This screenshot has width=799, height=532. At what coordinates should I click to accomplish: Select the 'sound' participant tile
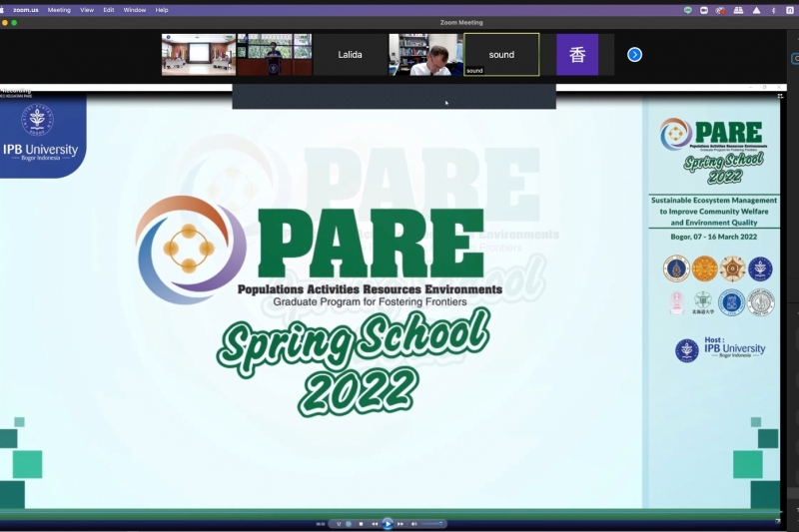pyautogui.click(x=501, y=55)
